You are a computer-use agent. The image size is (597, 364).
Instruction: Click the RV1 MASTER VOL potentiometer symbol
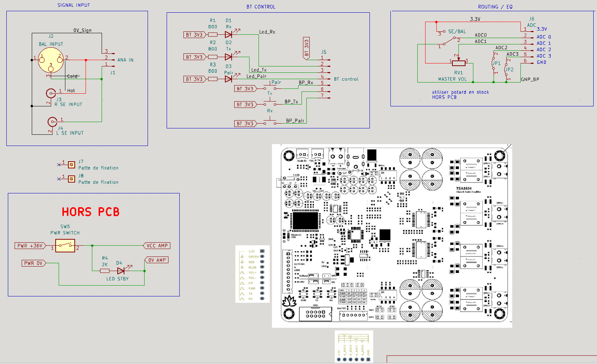458,63
